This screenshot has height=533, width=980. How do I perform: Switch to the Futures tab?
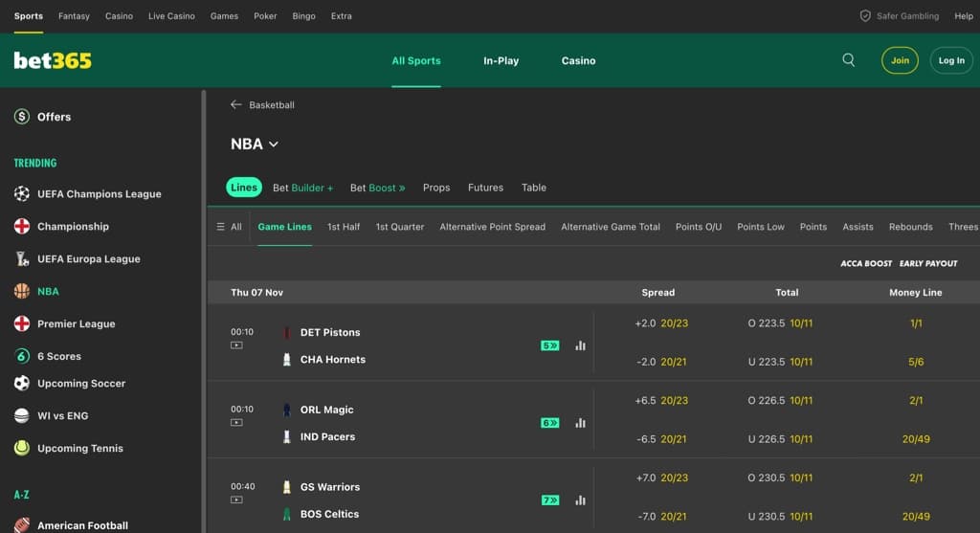pos(485,188)
